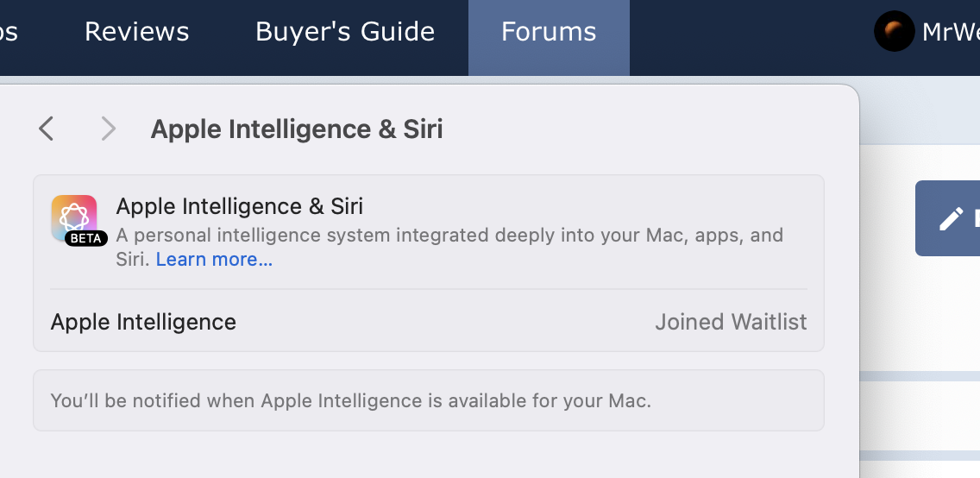Click the "You'll be notified" notice box
Image resolution: width=980 pixels, height=478 pixels.
pyautogui.click(x=429, y=400)
